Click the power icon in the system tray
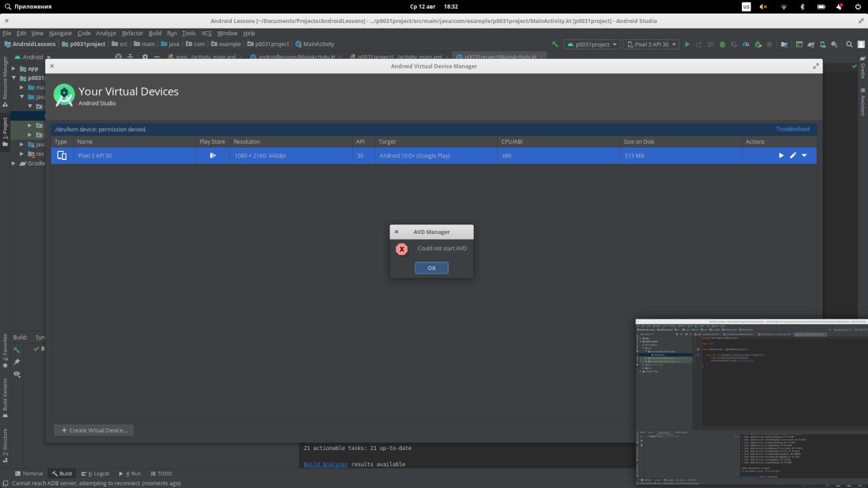This screenshot has width=868, height=488. (857, 6)
